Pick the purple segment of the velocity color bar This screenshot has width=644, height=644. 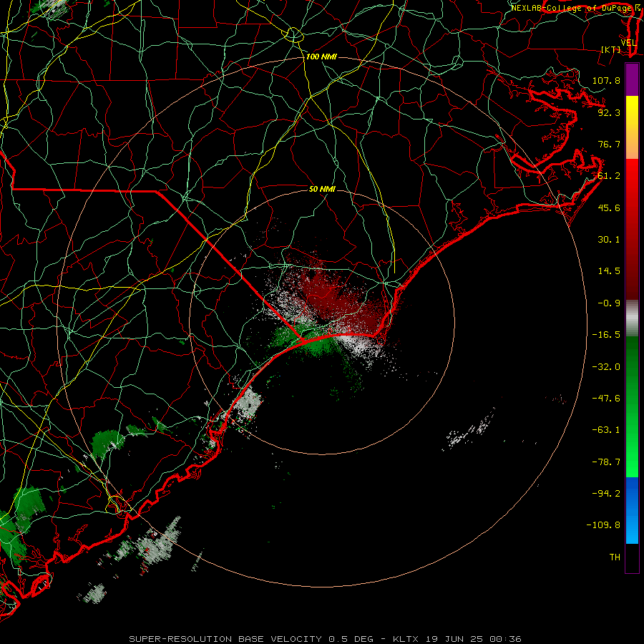point(632,79)
